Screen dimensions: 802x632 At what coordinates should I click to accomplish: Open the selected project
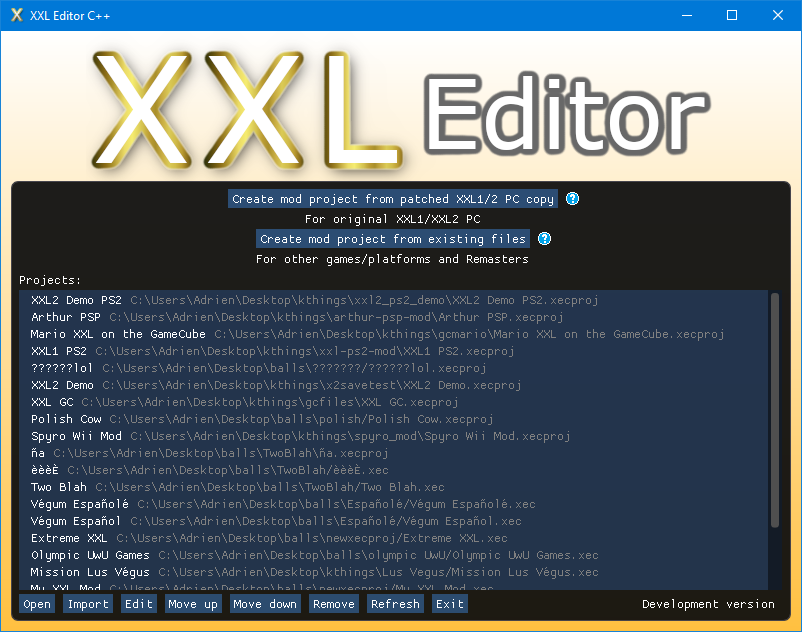(37, 604)
